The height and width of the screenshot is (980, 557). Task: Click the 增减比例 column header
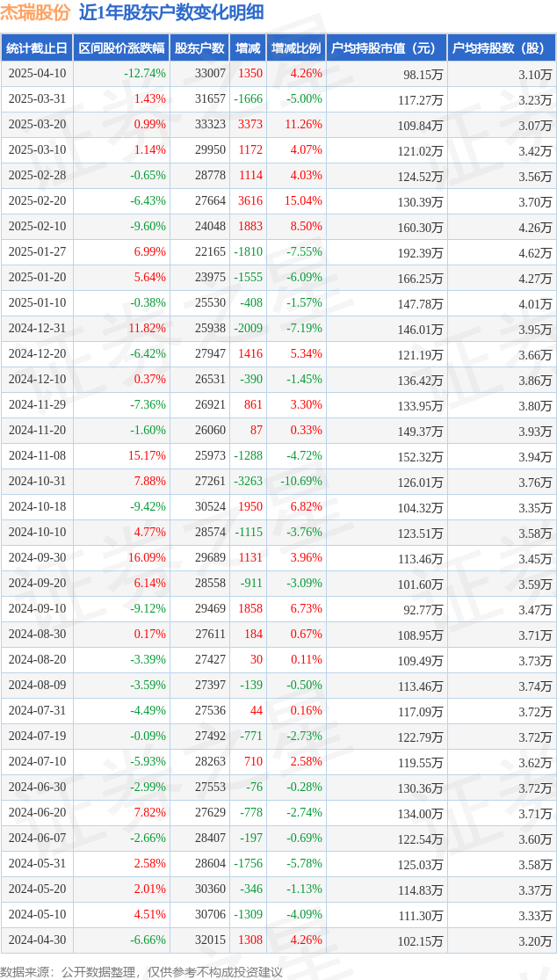coord(296,48)
